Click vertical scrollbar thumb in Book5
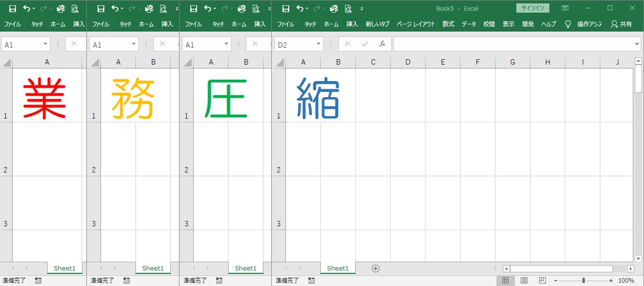The height and width of the screenshot is (286, 644). point(638,79)
